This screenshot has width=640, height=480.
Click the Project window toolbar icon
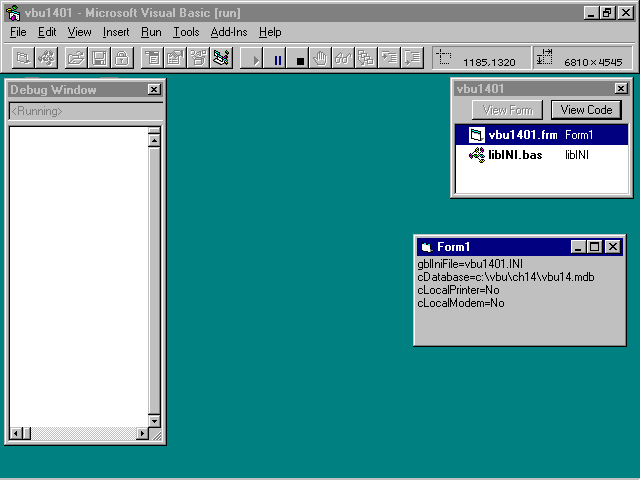click(x=221, y=59)
